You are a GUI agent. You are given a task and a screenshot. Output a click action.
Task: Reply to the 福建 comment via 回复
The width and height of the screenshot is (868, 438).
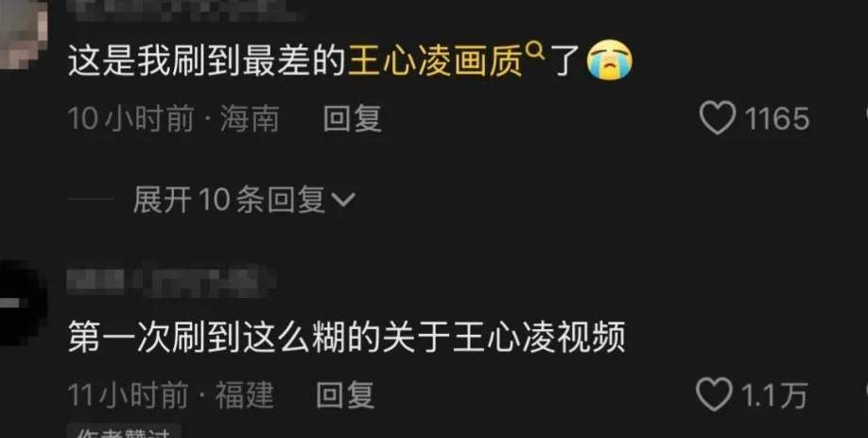(345, 395)
